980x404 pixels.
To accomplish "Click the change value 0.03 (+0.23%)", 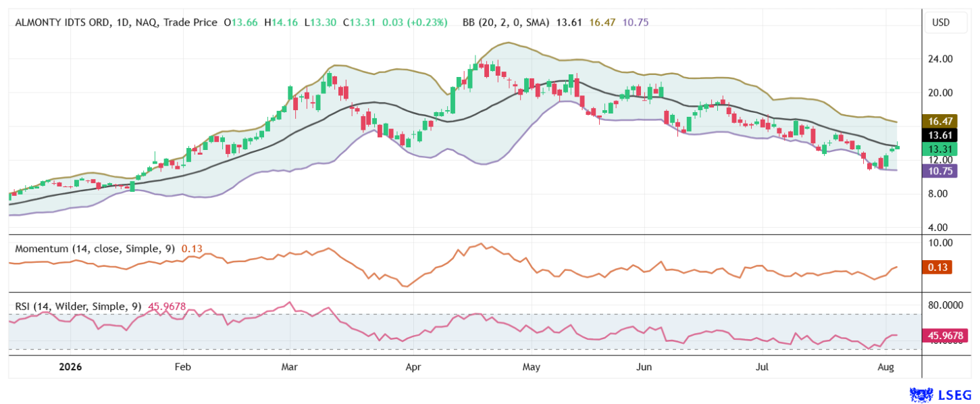I will tap(414, 22).
